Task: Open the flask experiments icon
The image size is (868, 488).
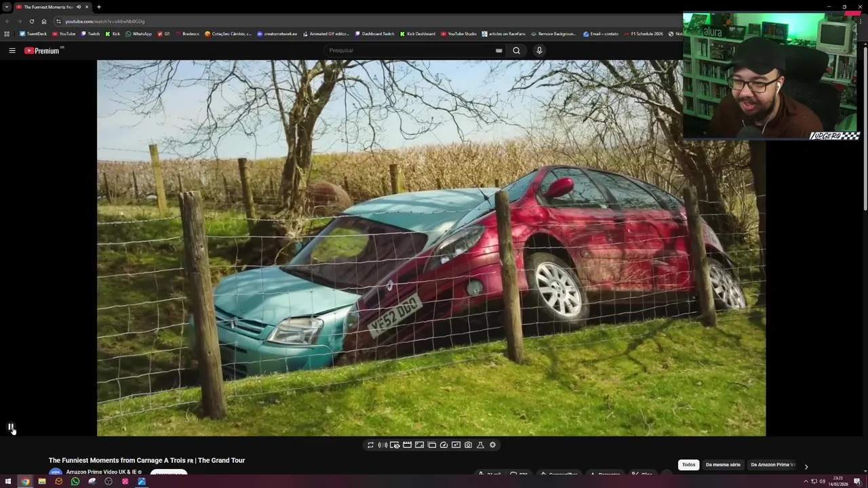Action: coord(480,445)
